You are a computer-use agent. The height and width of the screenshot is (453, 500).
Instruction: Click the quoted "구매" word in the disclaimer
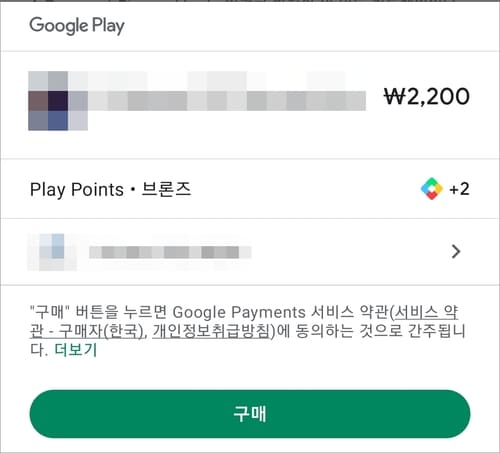click(49, 312)
